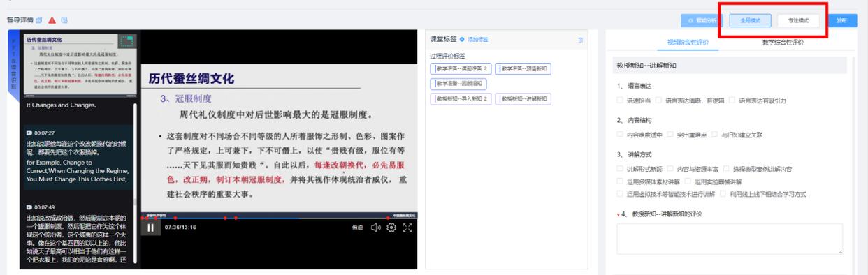The image size is (868, 275).
Task: Check the 运用多媒体素材讲解 checkbox
Action: click(620, 181)
